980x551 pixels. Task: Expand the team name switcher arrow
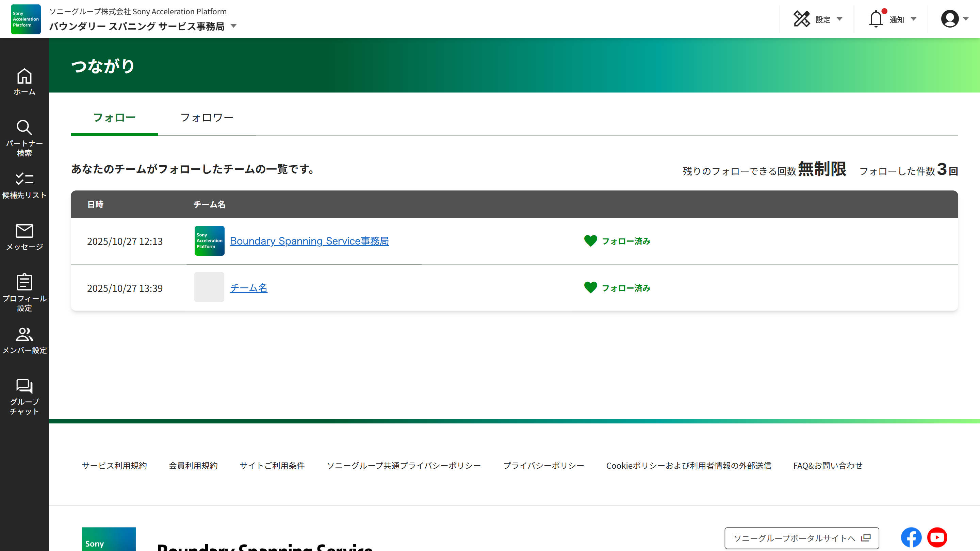(x=233, y=26)
